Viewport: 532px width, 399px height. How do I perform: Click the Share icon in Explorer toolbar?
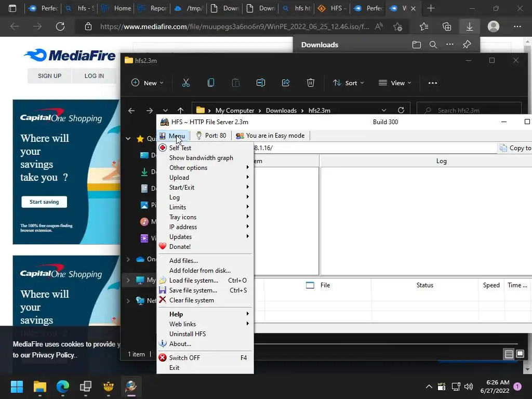coord(286,83)
